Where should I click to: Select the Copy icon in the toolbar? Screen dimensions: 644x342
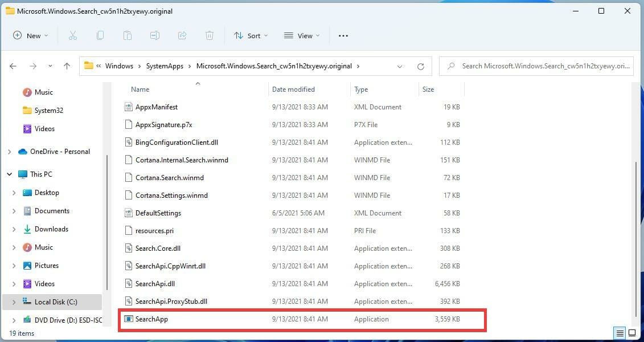100,35
